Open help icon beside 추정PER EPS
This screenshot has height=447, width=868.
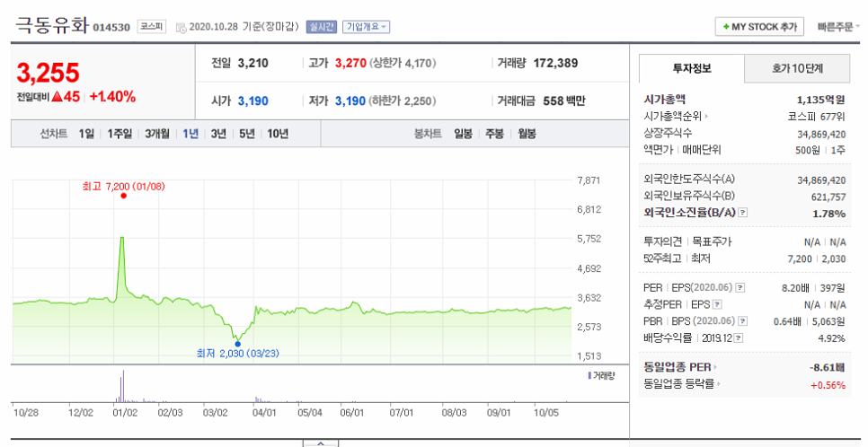[x=717, y=304]
